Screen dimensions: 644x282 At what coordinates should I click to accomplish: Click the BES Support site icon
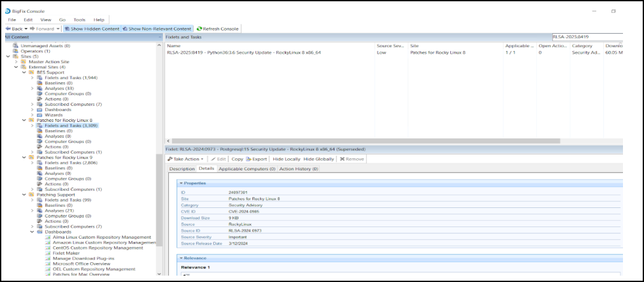[x=31, y=72]
